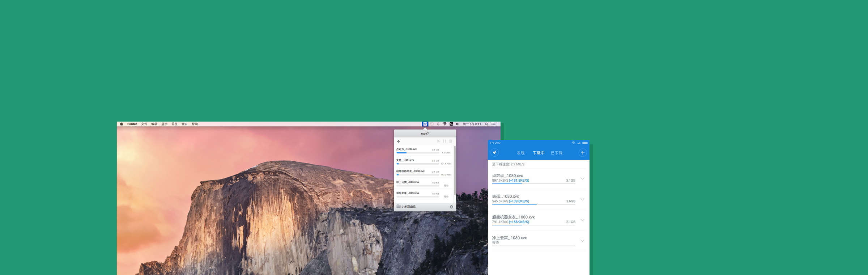This screenshot has width=868, height=275.
Task: Tap the circled plus icon in mobile header
Action: 582,153
